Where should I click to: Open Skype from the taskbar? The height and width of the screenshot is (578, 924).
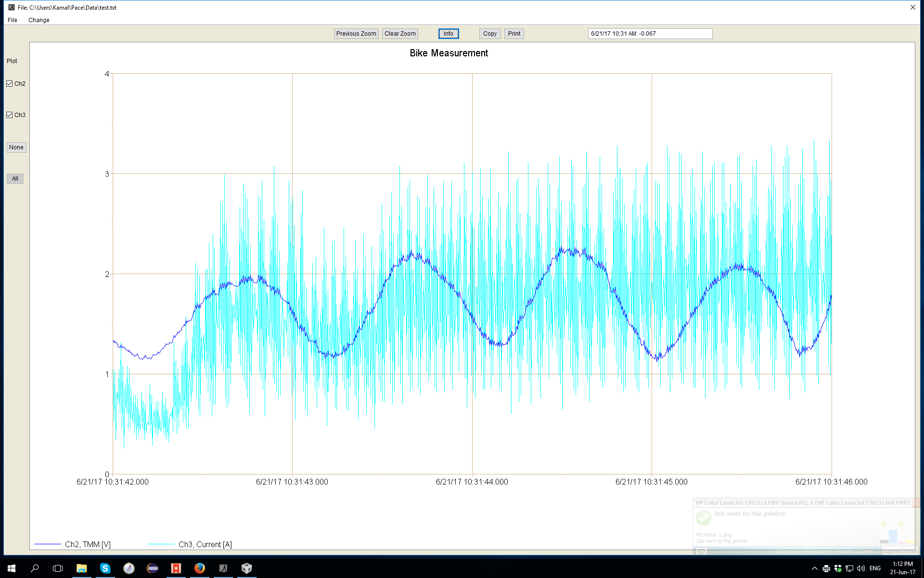click(105, 568)
